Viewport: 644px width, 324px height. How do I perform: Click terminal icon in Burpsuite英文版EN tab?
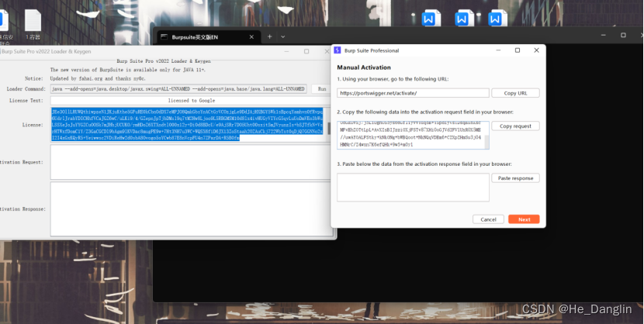pyautogui.click(x=164, y=37)
